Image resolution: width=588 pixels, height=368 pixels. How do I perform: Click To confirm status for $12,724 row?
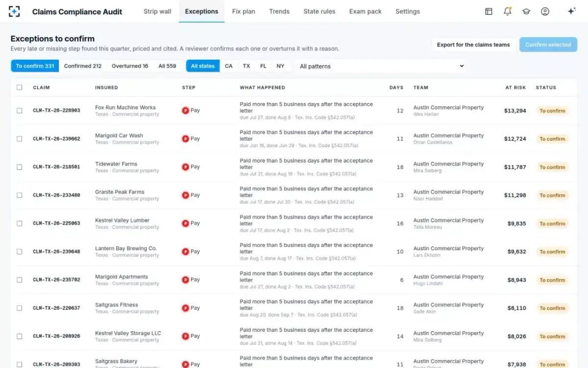552,139
